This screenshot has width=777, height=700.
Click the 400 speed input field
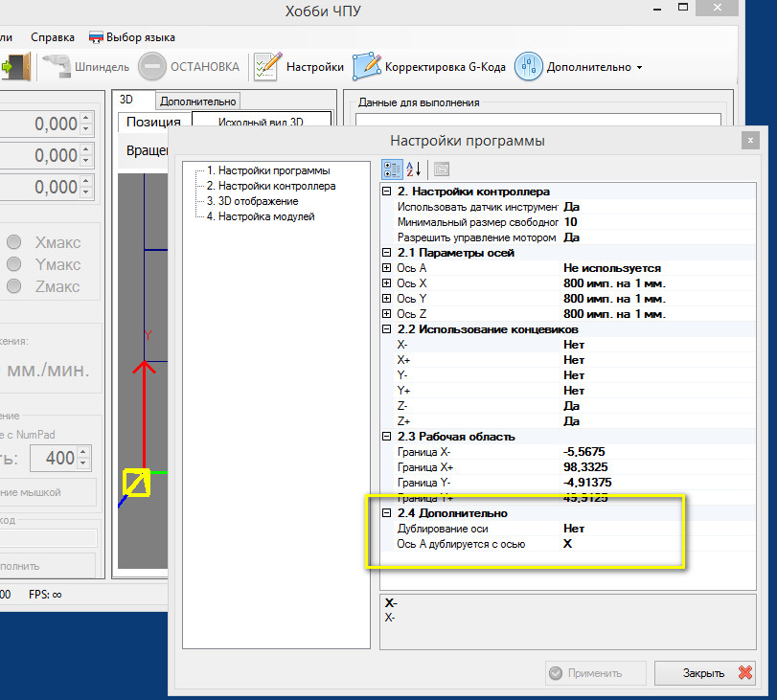tap(54, 459)
